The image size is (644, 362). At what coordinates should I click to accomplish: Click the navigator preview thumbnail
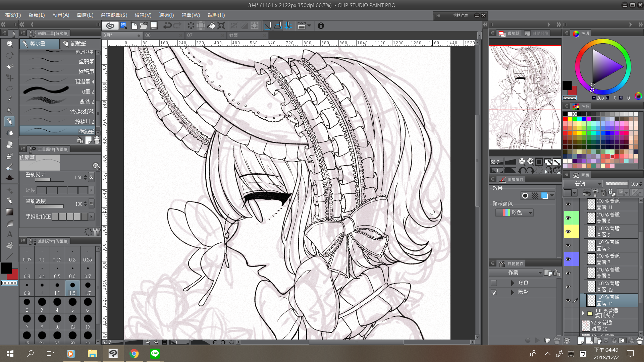pos(525,98)
